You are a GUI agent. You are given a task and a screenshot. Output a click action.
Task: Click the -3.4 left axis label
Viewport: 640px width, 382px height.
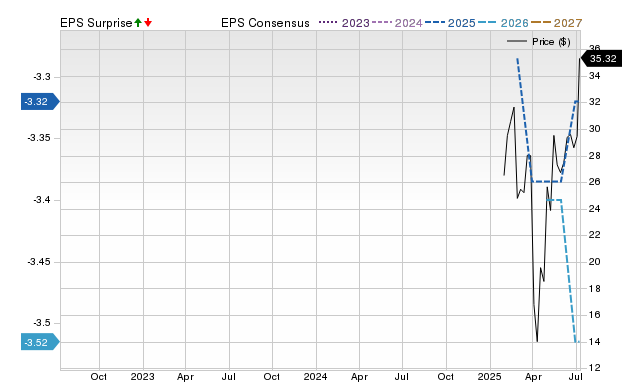point(42,200)
